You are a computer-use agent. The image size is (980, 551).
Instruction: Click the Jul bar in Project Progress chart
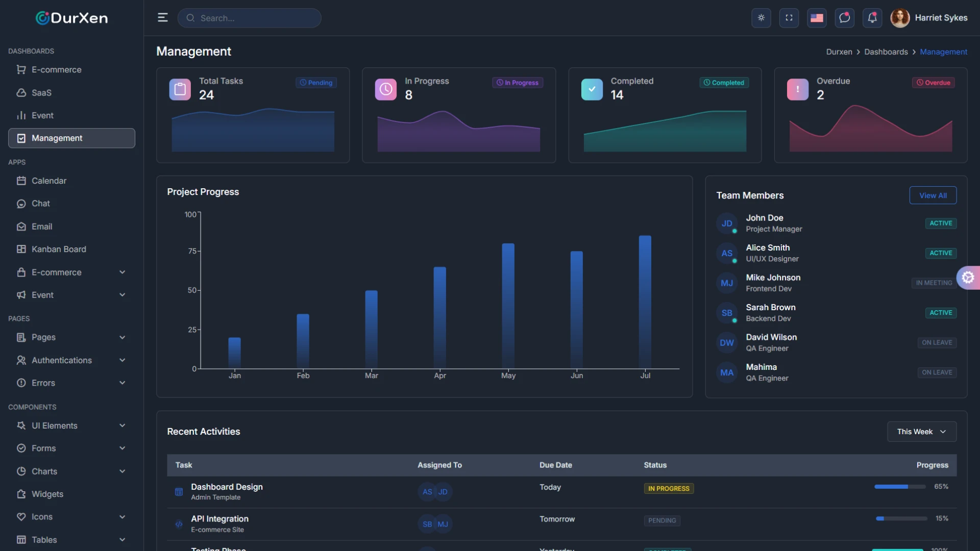tap(645, 302)
